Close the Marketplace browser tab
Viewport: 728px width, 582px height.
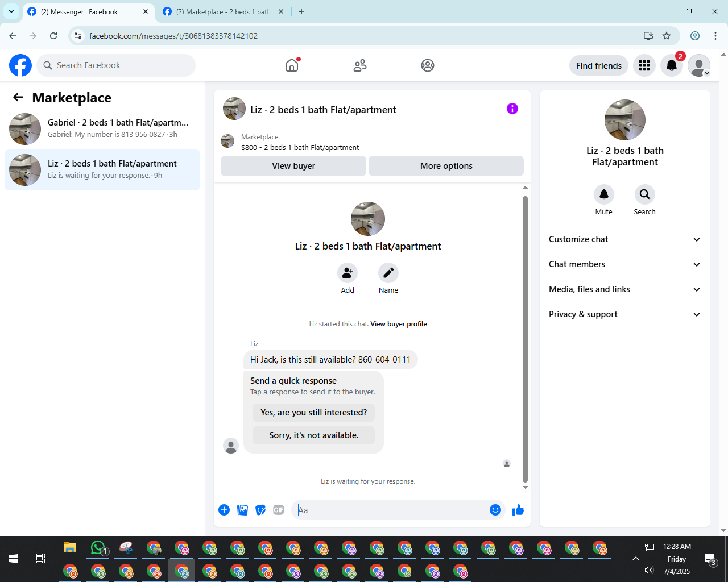tap(281, 11)
